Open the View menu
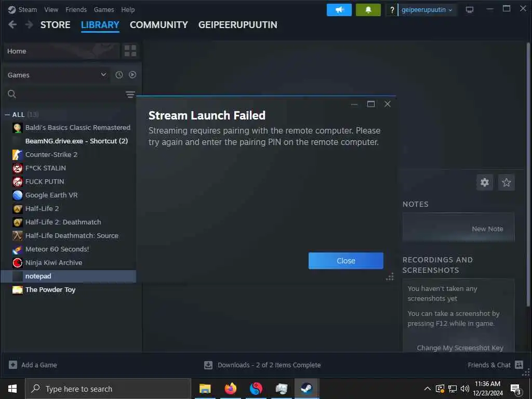 point(51,9)
